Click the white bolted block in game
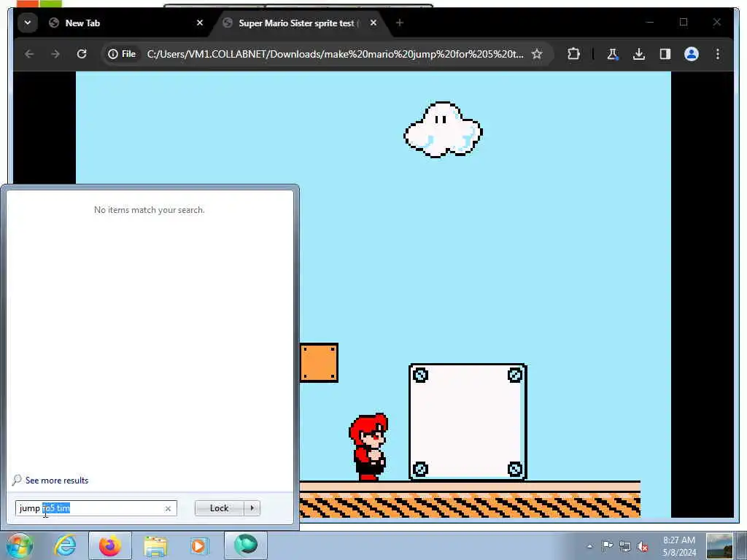Viewport: 747px width, 560px height. [468, 422]
